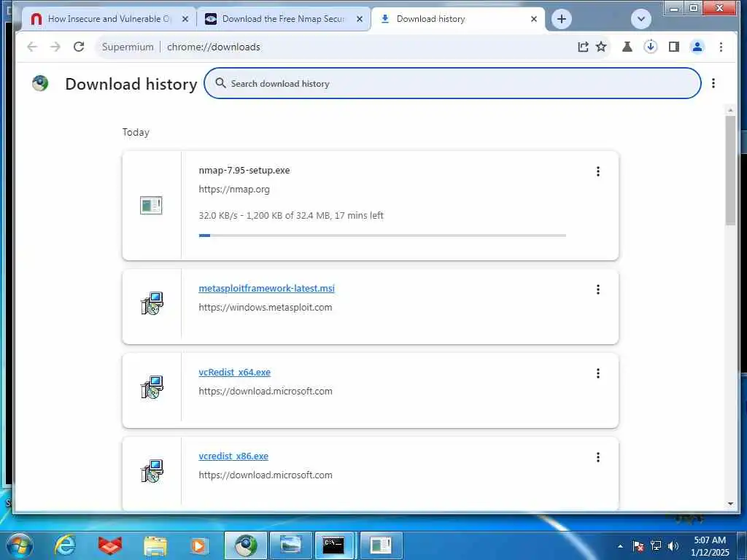
Task: Open the Windows Start menu
Action: pos(20,545)
